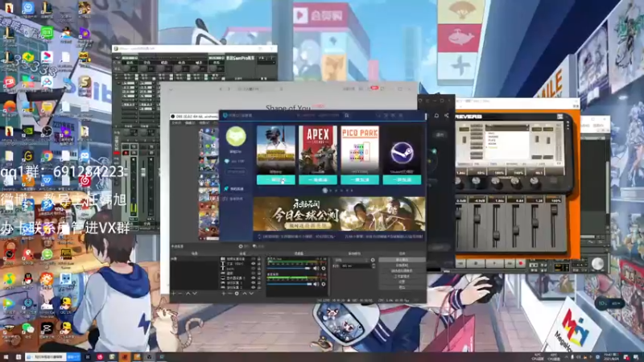Open settings gear of first mixer channel

coord(324,268)
